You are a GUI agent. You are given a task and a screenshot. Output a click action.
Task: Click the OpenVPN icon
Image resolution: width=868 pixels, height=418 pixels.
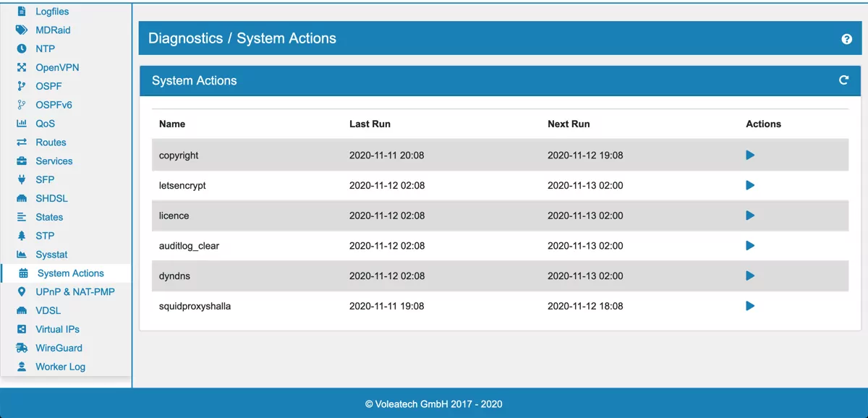pos(21,67)
